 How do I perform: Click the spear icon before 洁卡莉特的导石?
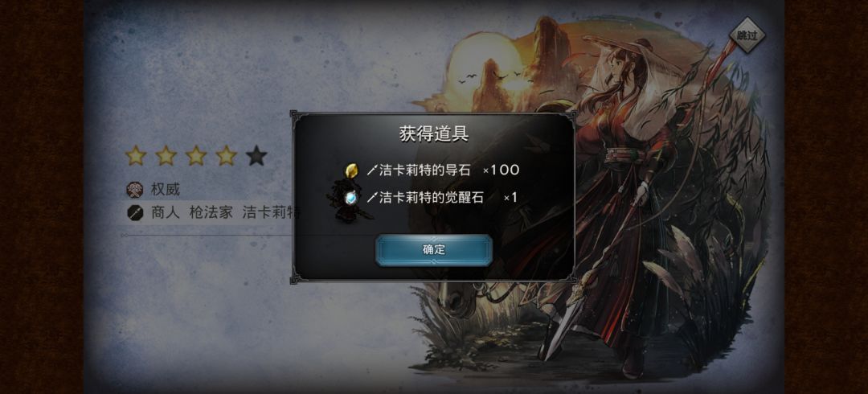371,170
